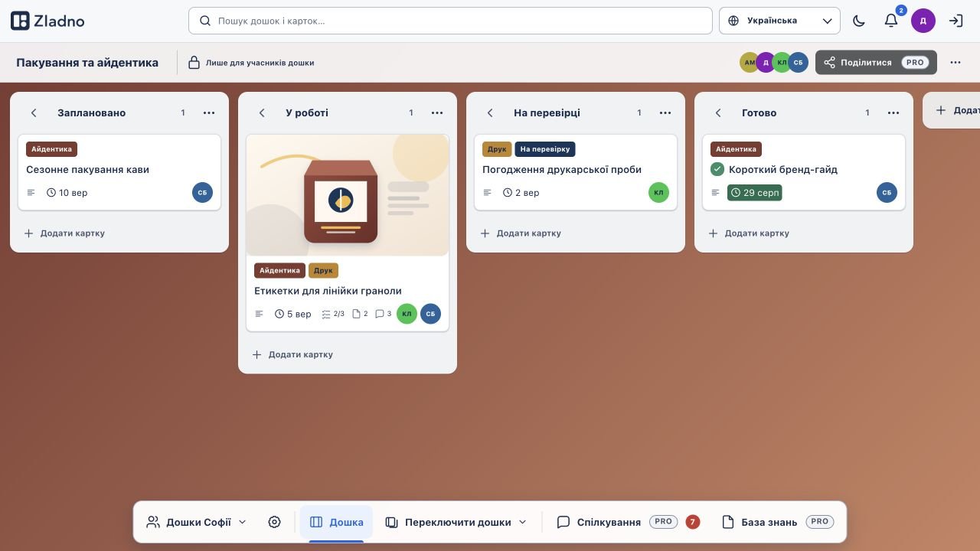Collapse the У роботі list
The height and width of the screenshot is (551, 980).
262,112
